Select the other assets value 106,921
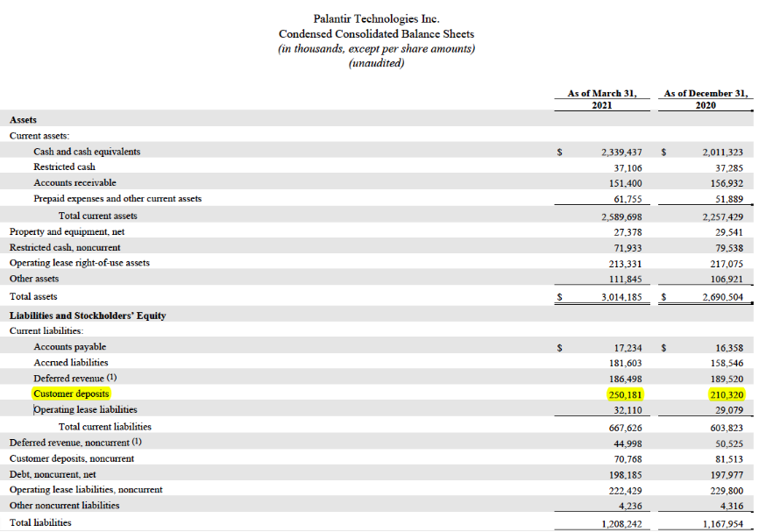Screen dimensions: 759x532 (x=727, y=280)
